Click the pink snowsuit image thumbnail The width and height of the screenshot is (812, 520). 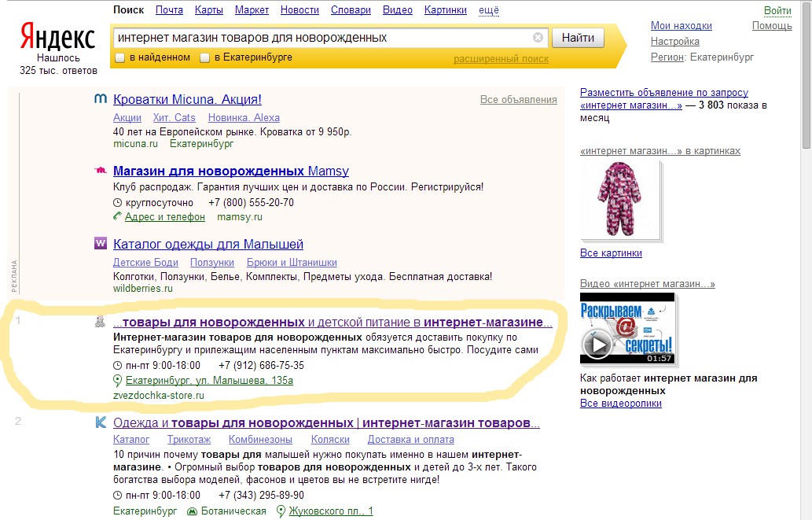pos(619,200)
